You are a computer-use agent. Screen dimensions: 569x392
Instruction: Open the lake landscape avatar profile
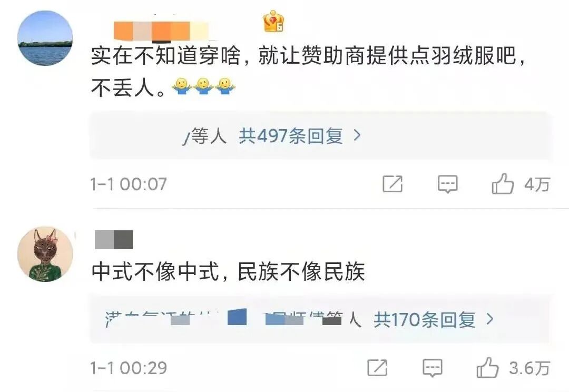pos(45,38)
